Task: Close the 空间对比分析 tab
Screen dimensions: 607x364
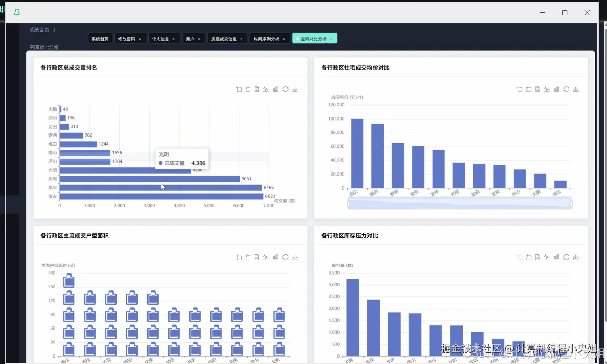Action: pos(331,39)
